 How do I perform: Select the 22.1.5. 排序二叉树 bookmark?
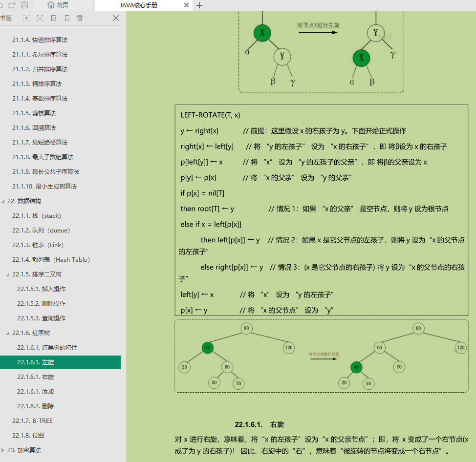click(37, 274)
